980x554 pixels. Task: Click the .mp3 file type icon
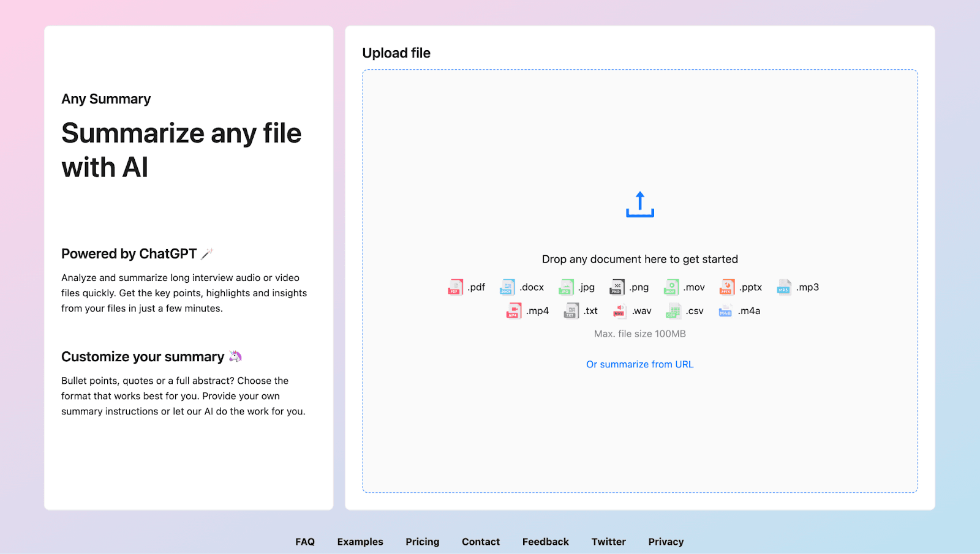[x=783, y=287]
